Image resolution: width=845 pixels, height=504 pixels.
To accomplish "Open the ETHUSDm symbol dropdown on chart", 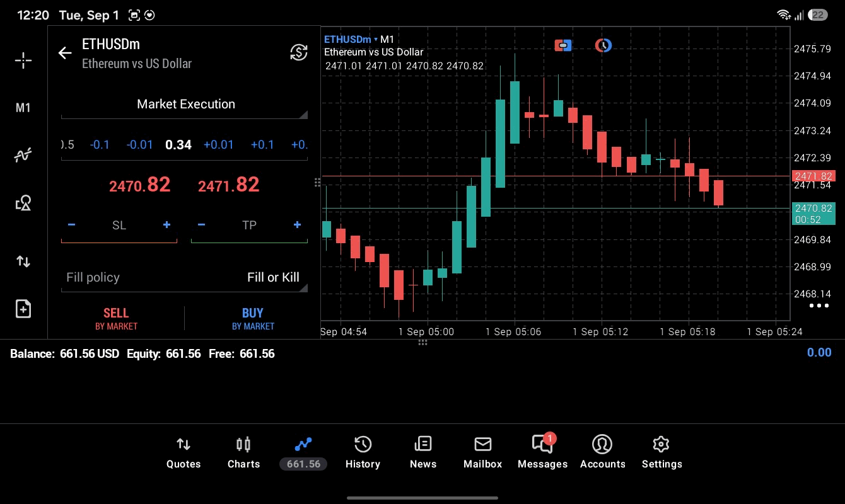I will 351,40.
